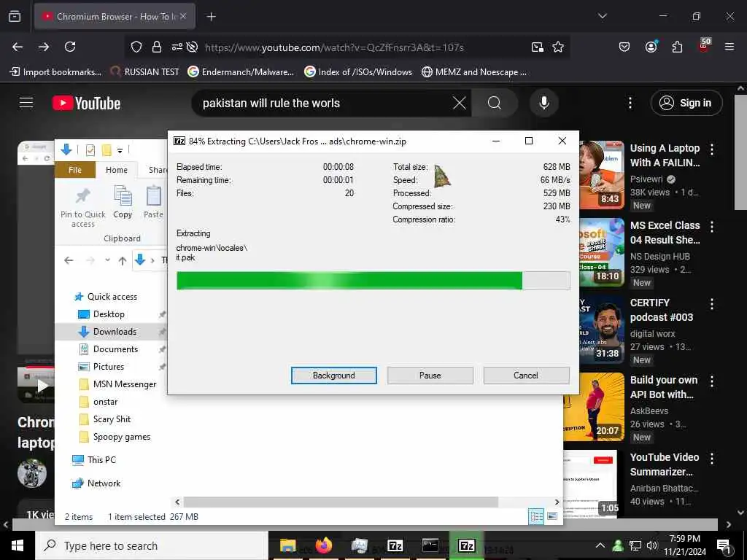This screenshot has width=747, height=560.
Task: Go up one folder in Explorer
Action: pos(123,260)
